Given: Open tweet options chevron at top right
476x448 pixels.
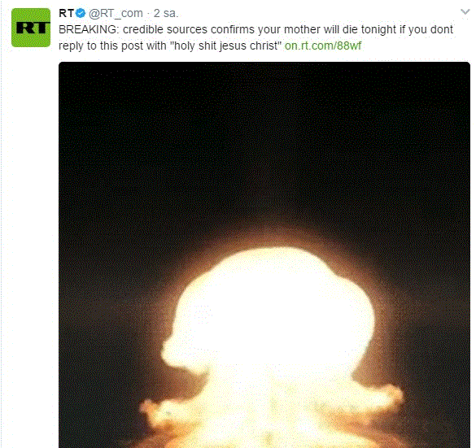Looking at the screenshot, I should [x=465, y=12].
